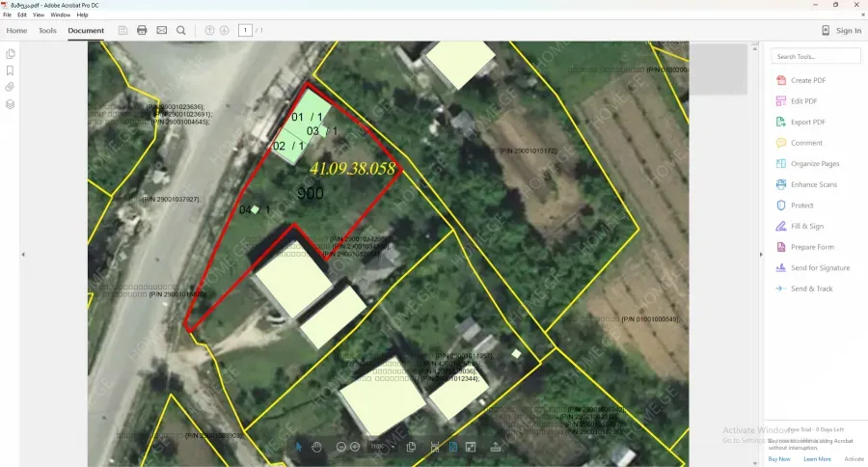868x467 pixels.
Task: Activate the arrow Selection tool
Action: point(299,447)
